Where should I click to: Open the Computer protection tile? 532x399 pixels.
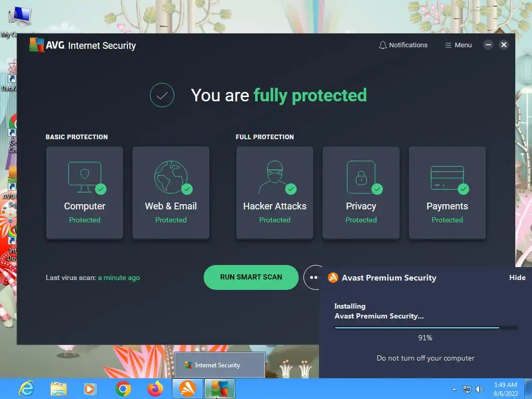pyautogui.click(x=85, y=193)
